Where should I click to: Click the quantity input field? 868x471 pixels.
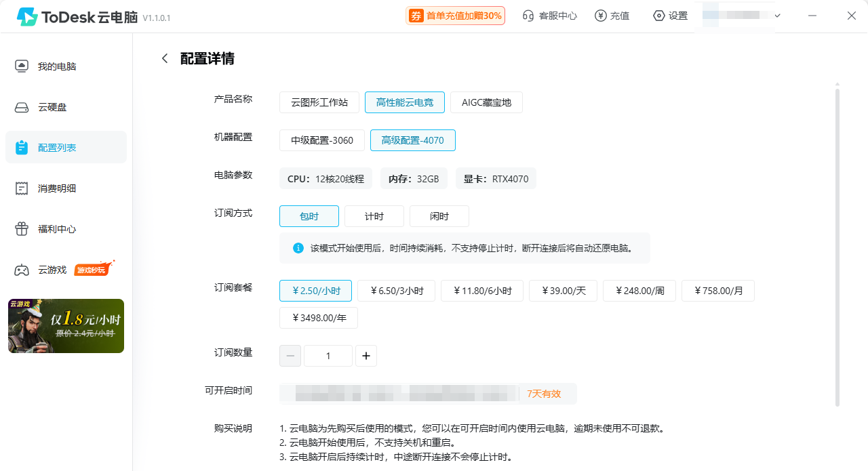328,356
